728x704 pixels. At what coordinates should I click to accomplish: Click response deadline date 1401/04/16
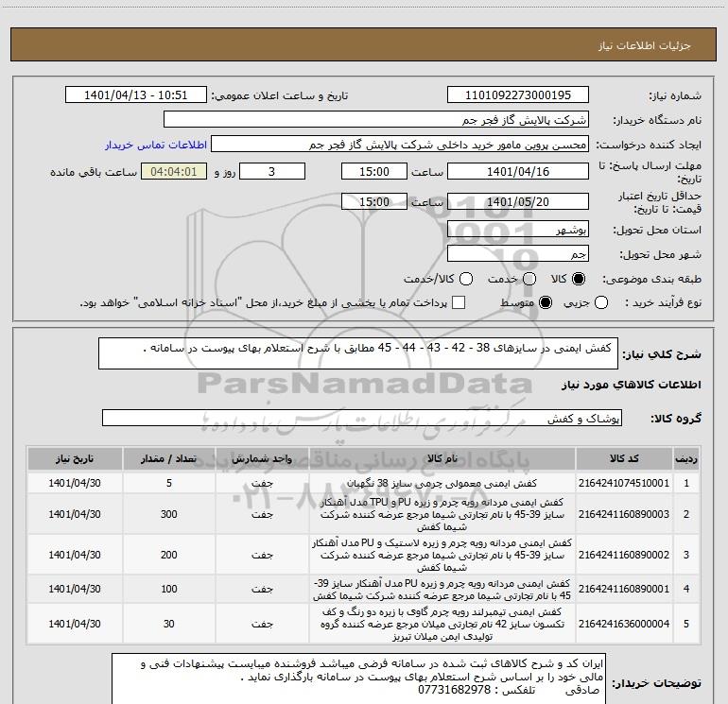518,171
